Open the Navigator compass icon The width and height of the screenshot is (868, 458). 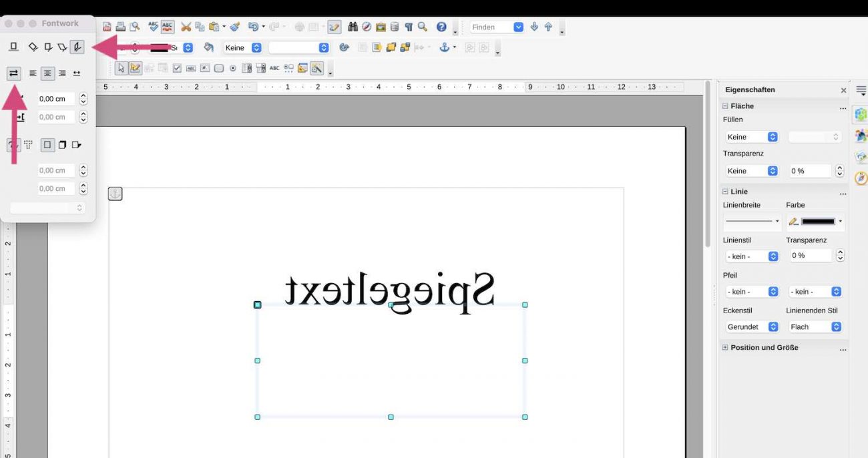pos(367,27)
